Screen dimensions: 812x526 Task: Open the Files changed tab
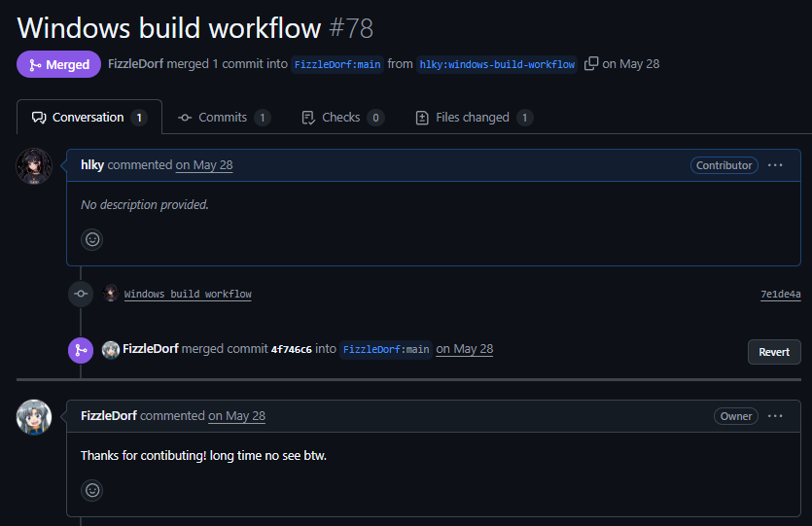[x=474, y=118]
